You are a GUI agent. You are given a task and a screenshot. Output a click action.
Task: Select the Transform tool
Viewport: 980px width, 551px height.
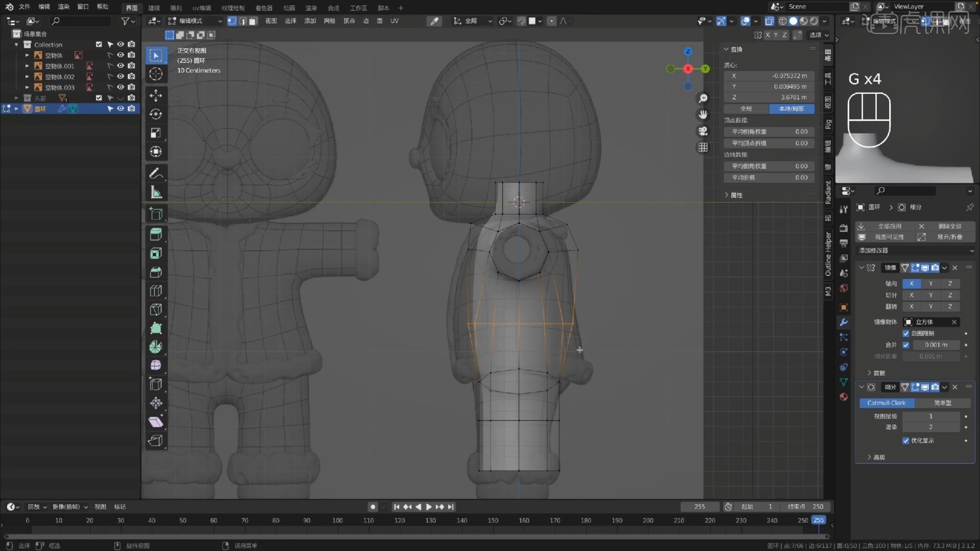point(156,152)
